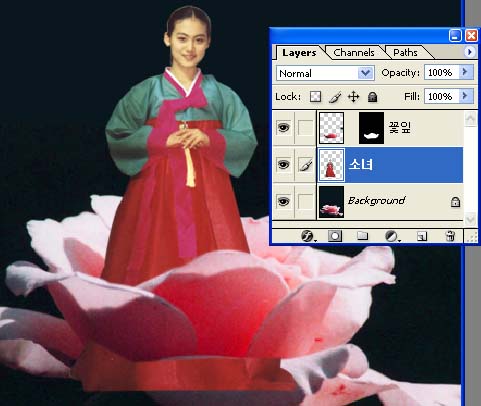The width and height of the screenshot is (481, 406).
Task: Toggle the Lock position icon
Action: click(x=353, y=97)
